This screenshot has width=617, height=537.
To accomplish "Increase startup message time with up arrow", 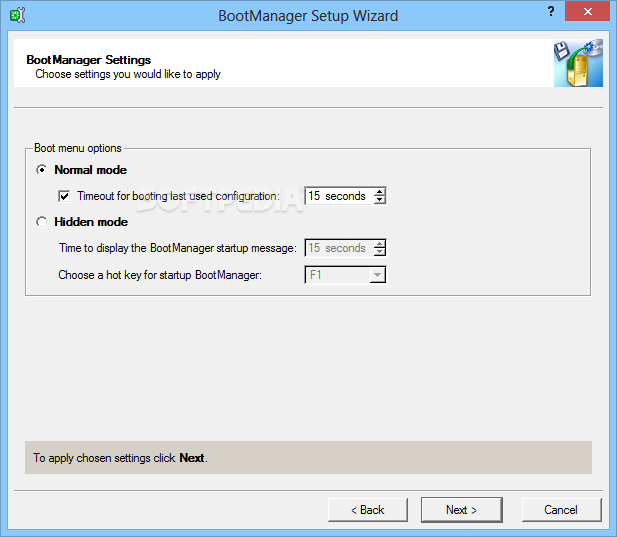I will (x=380, y=244).
